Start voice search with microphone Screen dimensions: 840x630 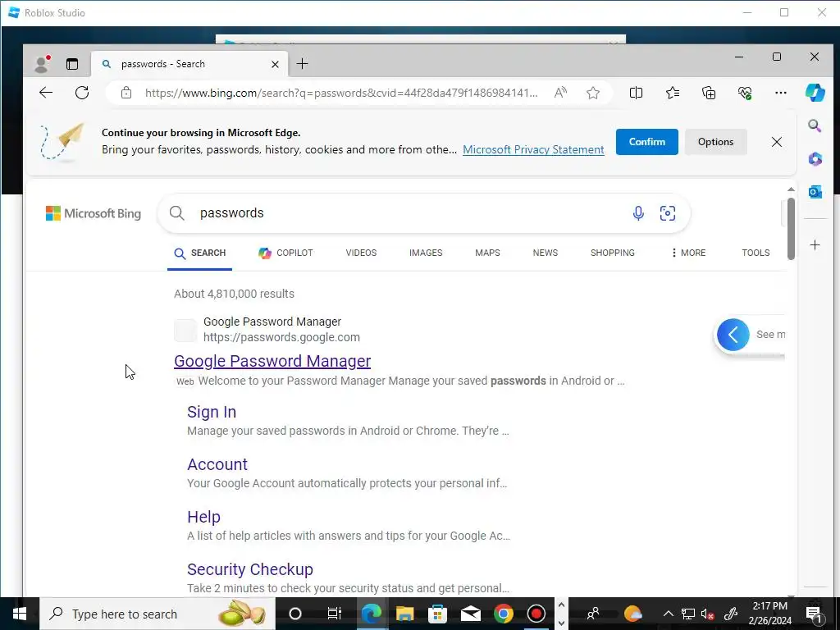(637, 213)
